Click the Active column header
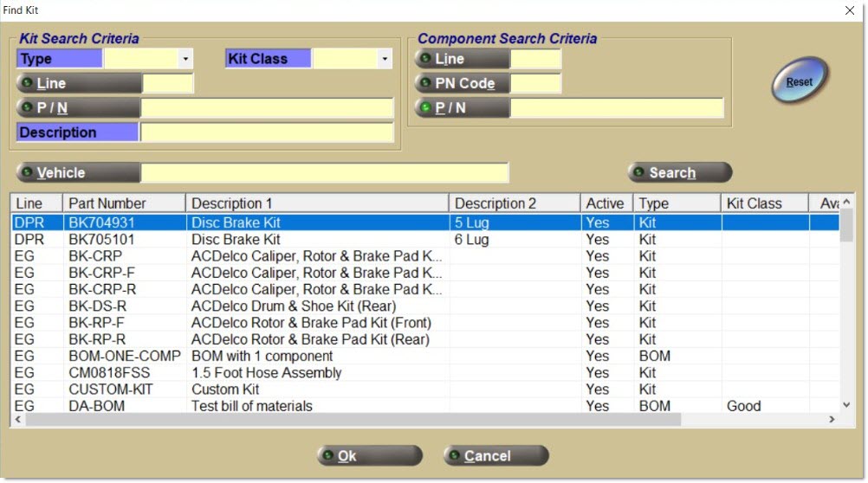 (606, 203)
